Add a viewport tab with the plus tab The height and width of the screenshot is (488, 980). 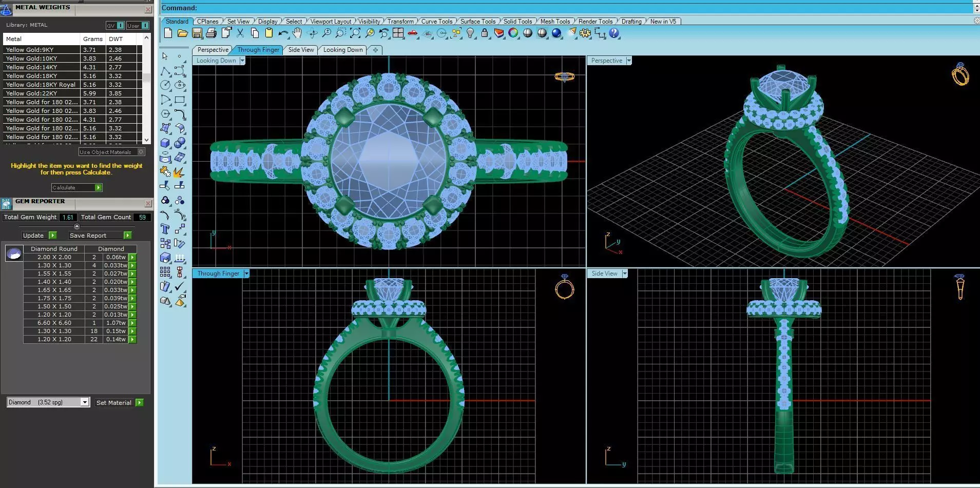[375, 50]
